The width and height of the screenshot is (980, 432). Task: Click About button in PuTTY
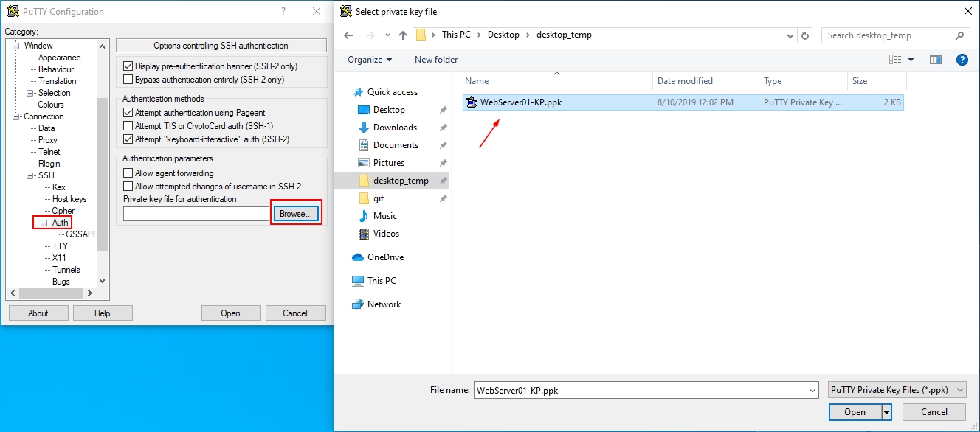point(38,313)
